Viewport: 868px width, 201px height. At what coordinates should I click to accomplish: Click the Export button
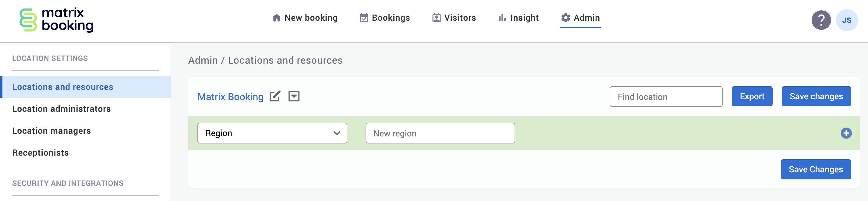(752, 97)
